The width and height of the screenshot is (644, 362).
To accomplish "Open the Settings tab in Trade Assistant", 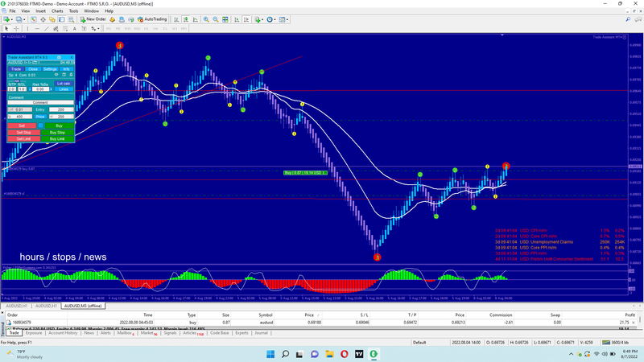I will pyautogui.click(x=50, y=69).
